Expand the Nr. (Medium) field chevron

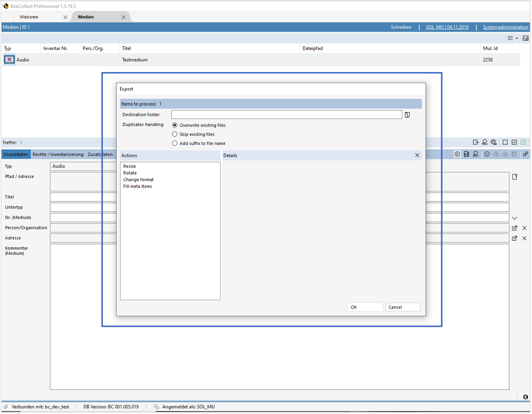515,218
